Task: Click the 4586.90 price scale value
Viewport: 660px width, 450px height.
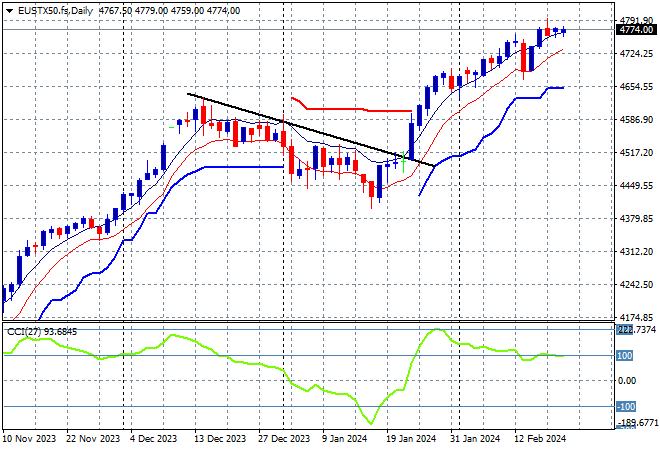Action: [636, 120]
